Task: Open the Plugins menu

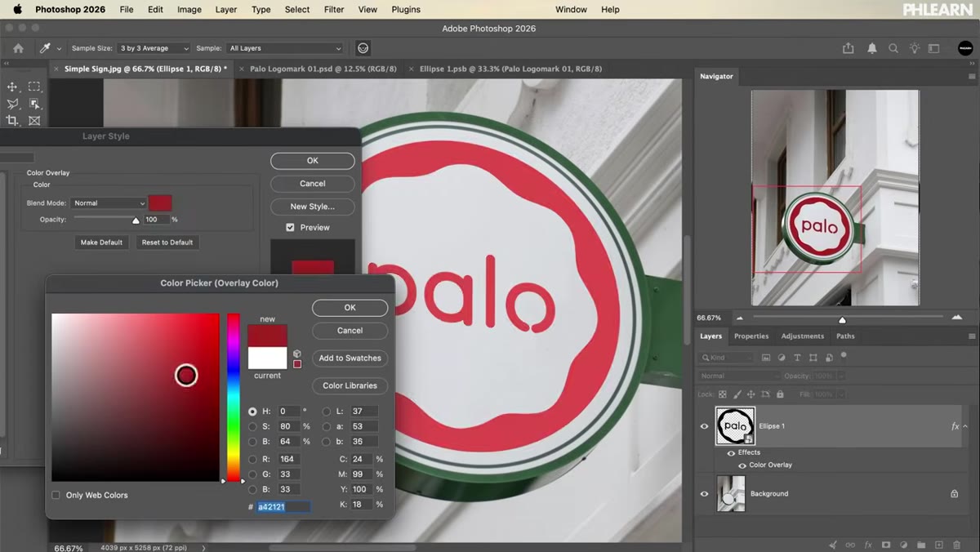Action: click(x=406, y=9)
